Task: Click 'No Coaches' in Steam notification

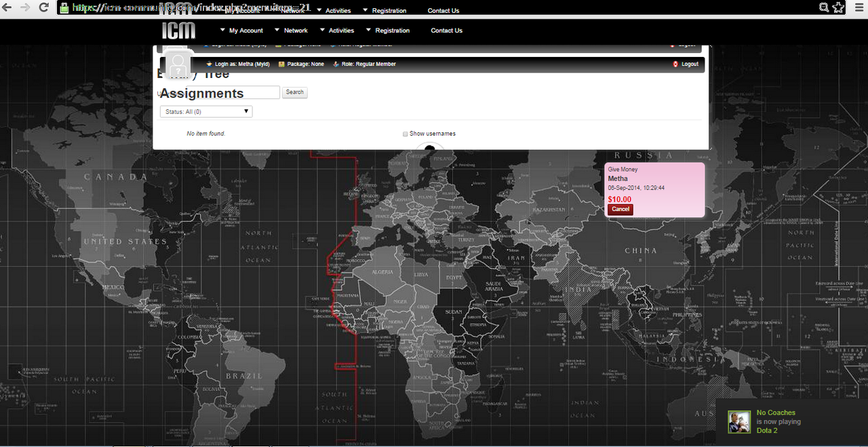Action: click(x=776, y=412)
